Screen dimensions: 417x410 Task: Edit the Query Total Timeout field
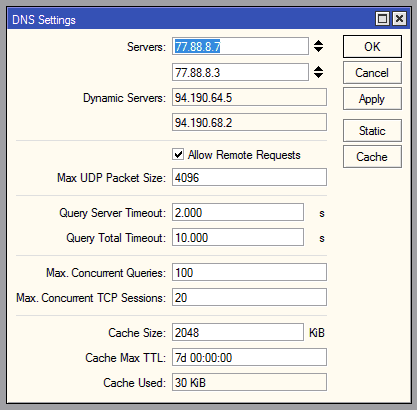(238, 237)
